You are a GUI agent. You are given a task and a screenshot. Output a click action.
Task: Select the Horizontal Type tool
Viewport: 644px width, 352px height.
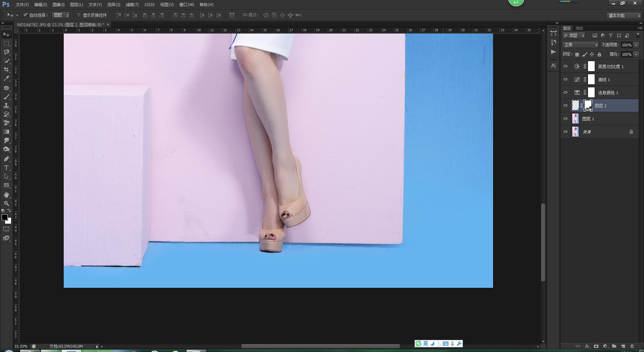(6, 168)
